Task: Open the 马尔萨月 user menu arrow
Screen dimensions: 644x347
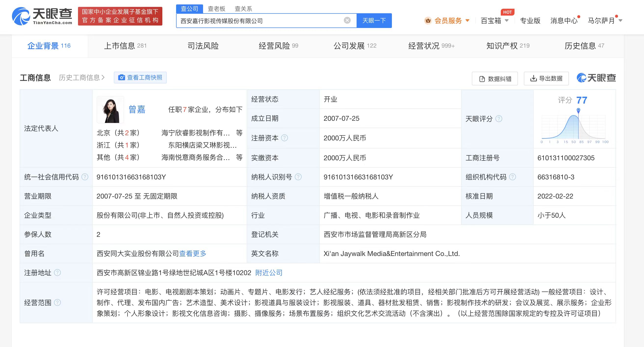Action: (x=620, y=21)
